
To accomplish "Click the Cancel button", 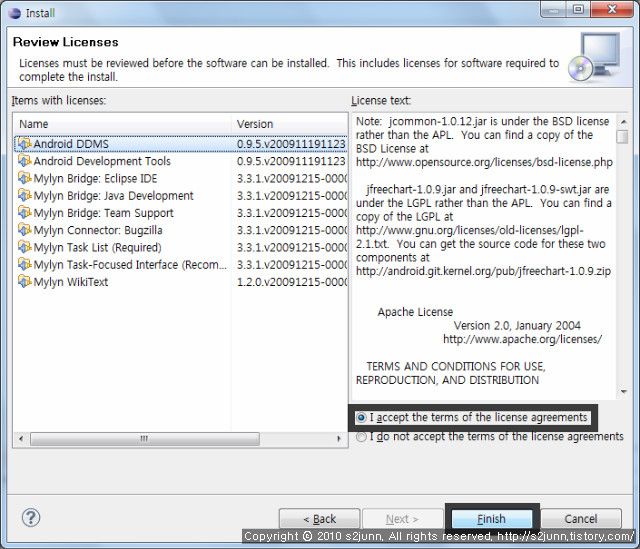I will tap(581, 519).
